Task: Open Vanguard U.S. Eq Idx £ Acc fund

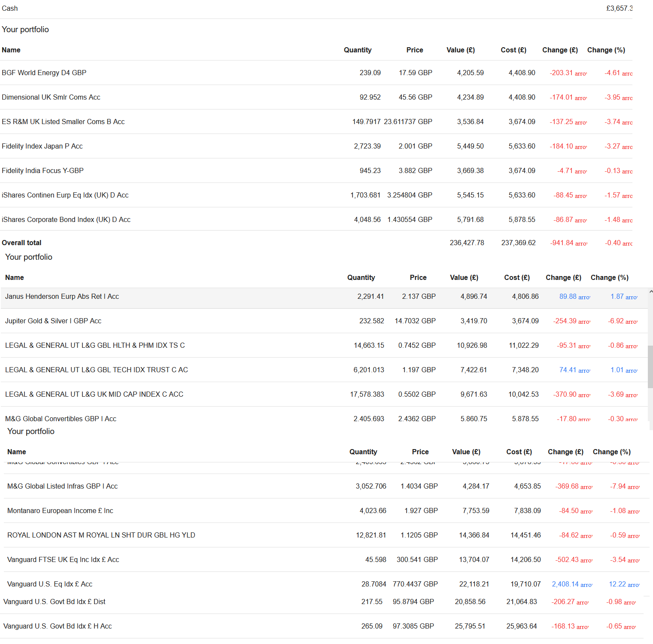Action: 50,584
